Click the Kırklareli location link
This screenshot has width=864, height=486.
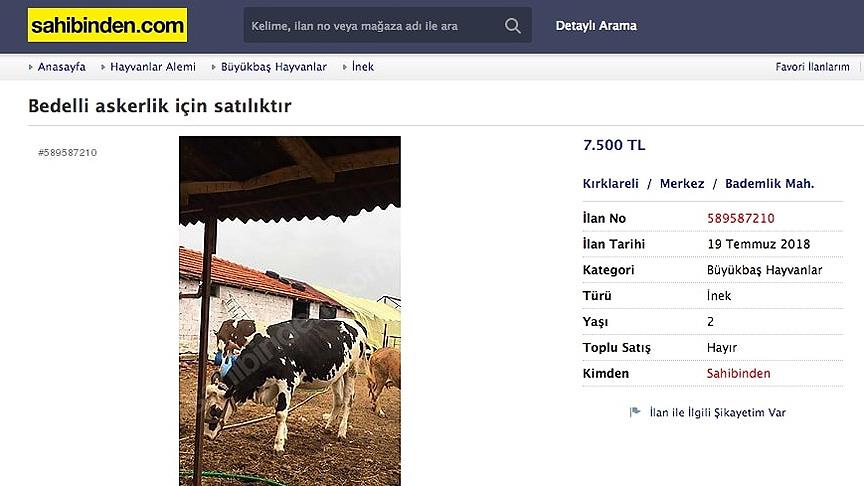tap(611, 183)
